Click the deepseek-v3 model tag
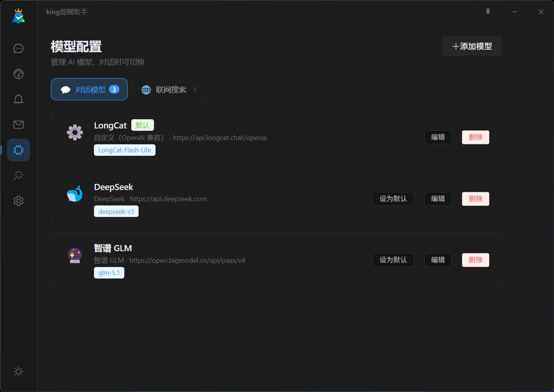This screenshot has width=554, height=392. pyautogui.click(x=116, y=212)
